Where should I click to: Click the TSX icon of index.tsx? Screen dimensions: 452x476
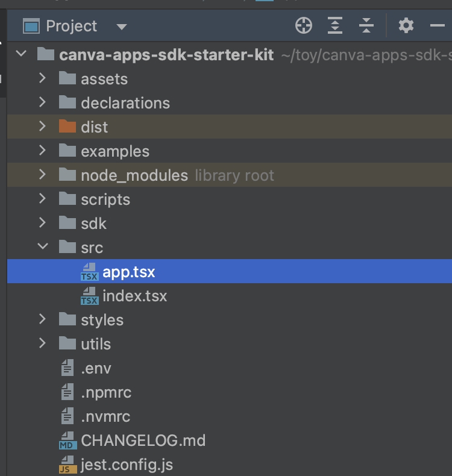tap(90, 296)
